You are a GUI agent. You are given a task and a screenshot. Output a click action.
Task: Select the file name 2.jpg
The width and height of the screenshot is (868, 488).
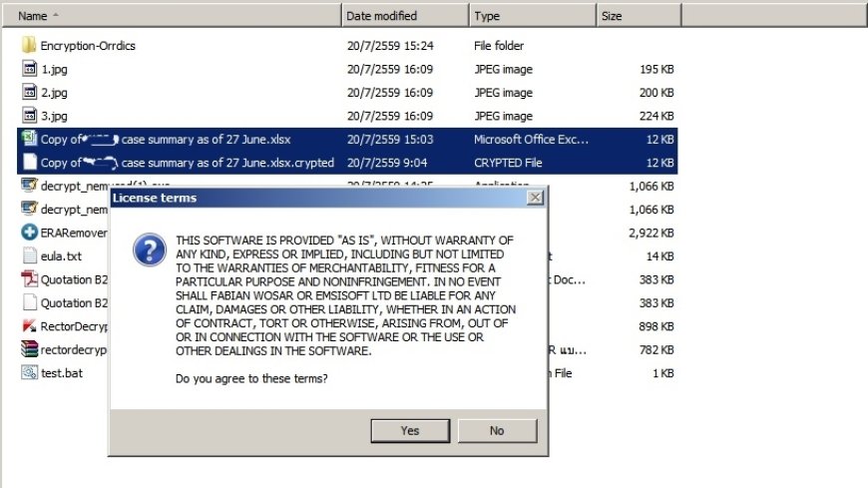pos(54,93)
